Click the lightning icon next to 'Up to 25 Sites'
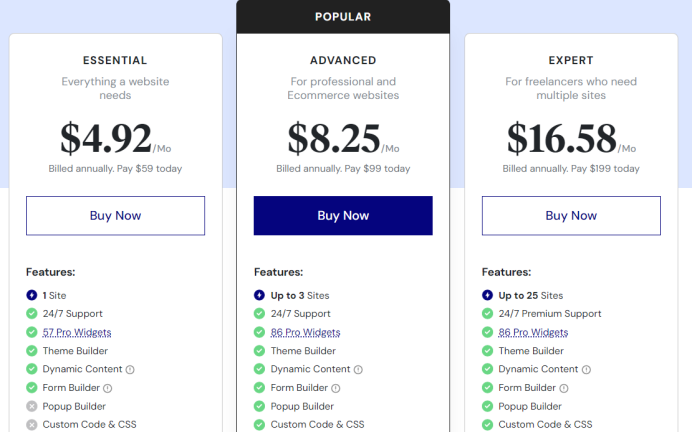Screen dimensions: 692x433 click(x=488, y=295)
